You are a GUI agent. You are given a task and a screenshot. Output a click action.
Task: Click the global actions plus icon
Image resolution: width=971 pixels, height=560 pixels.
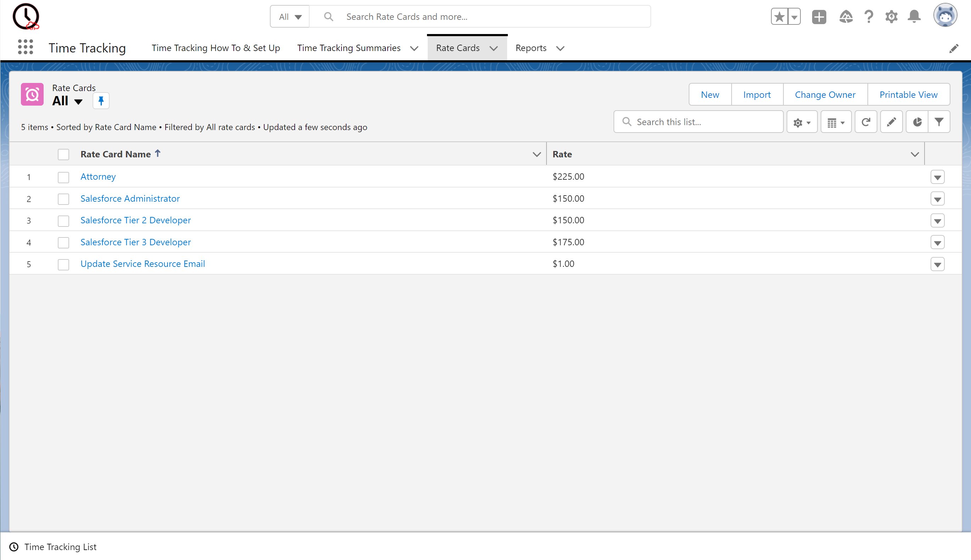click(819, 17)
